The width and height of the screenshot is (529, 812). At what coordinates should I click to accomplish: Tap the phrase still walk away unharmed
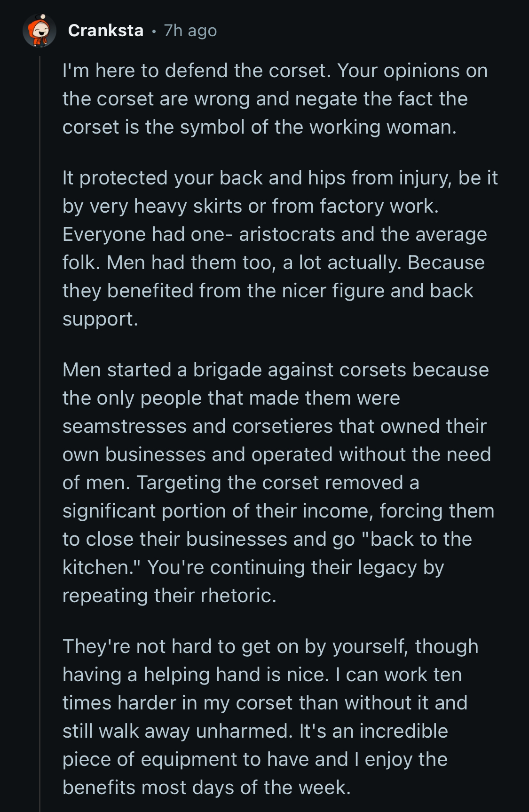point(178,731)
